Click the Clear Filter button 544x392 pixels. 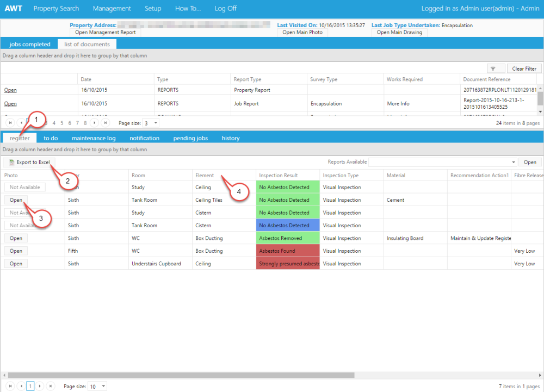coord(523,68)
